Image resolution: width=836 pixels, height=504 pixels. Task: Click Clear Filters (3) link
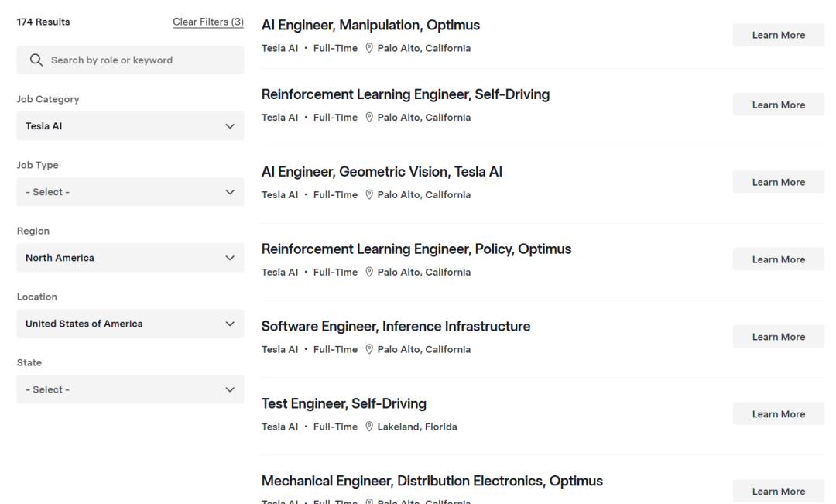(208, 22)
